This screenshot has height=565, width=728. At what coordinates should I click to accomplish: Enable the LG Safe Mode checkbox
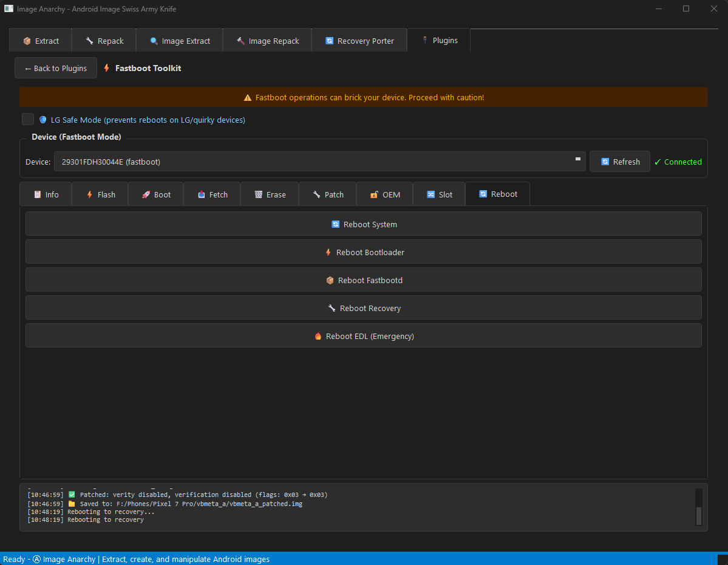click(28, 120)
